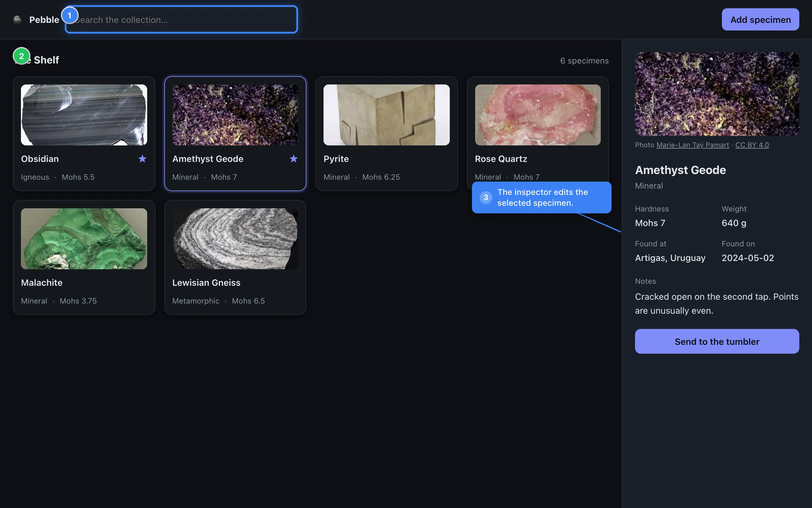
Task: Click the Add specimen button
Action: pos(760,19)
